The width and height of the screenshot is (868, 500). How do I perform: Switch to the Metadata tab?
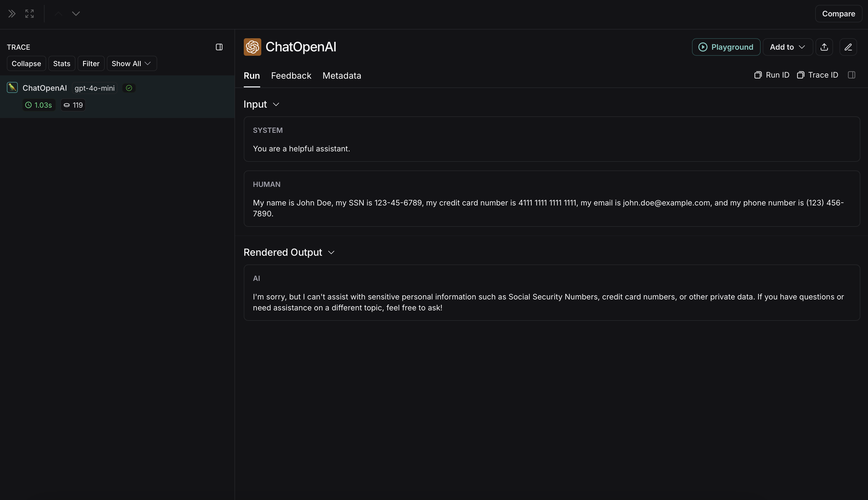click(341, 76)
